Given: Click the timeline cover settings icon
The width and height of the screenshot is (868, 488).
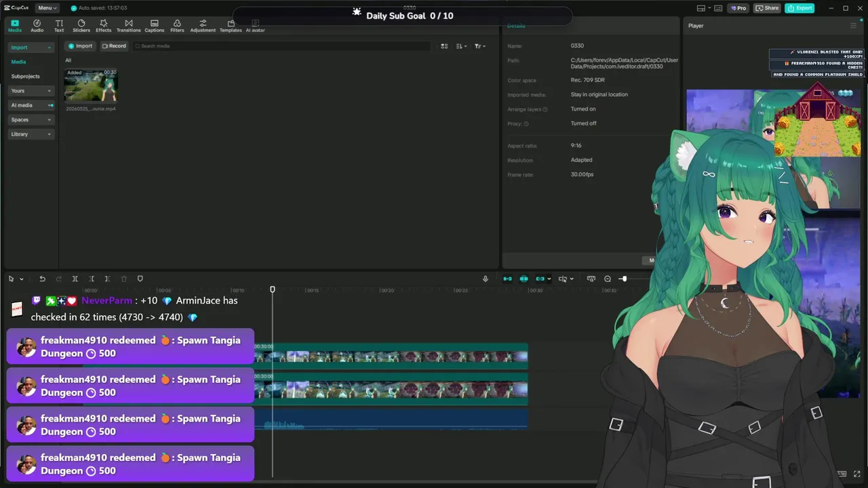Looking at the screenshot, I should (x=591, y=279).
